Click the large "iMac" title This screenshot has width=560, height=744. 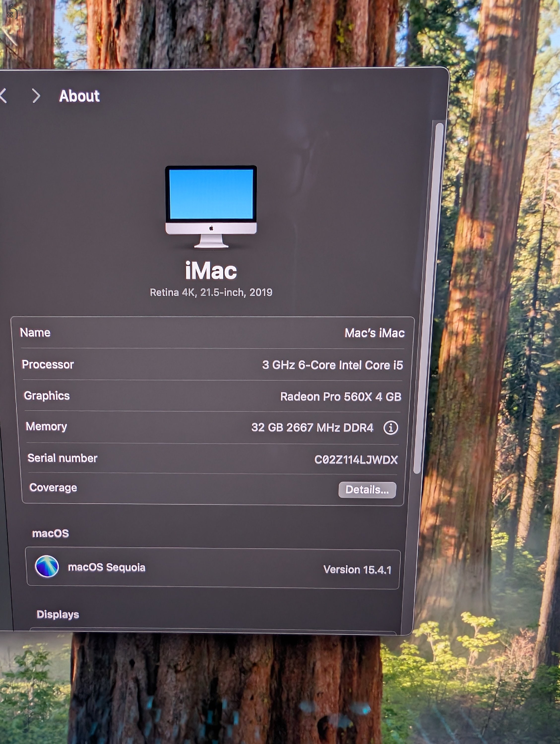tap(211, 270)
